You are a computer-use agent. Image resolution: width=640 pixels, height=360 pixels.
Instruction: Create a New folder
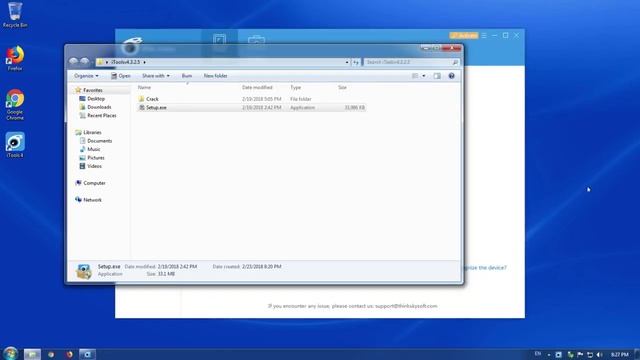tap(216, 76)
